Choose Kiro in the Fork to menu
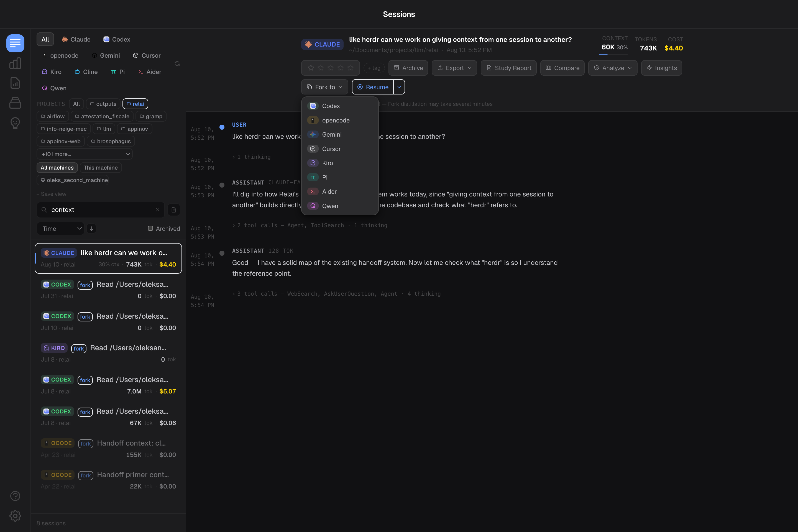The width and height of the screenshot is (798, 532). click(340, 163)
